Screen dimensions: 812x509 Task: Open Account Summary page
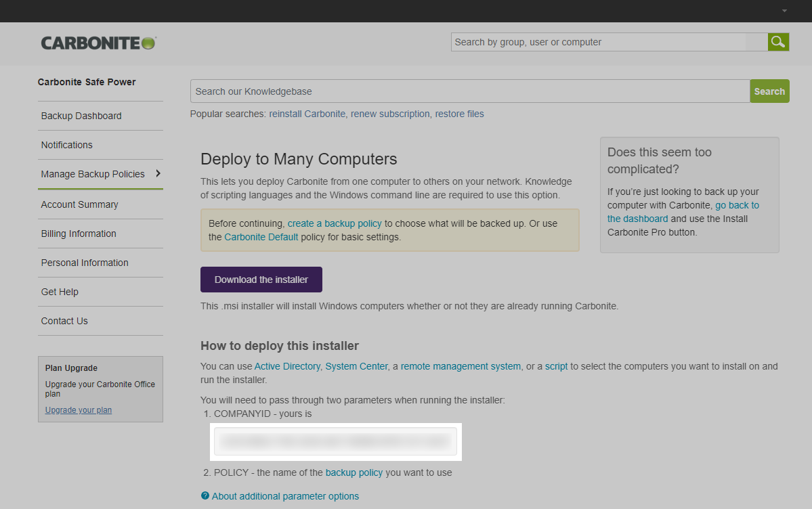79,204
